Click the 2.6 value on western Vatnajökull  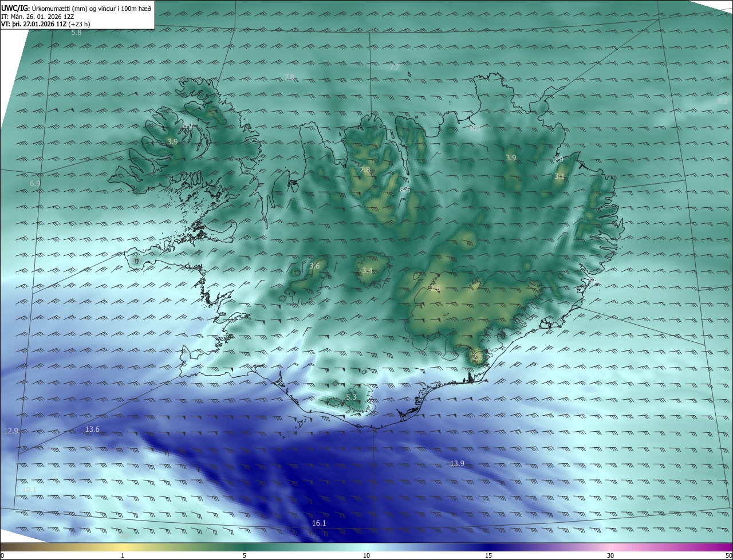click(x=435, y=289)
